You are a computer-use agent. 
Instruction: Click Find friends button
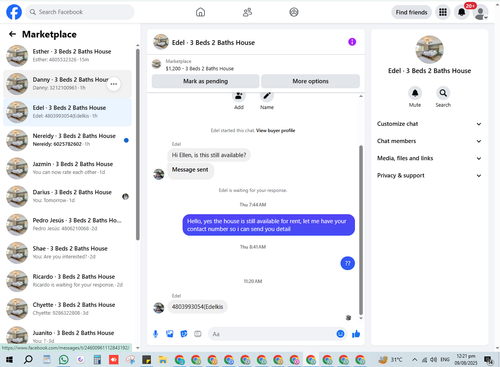(411, 12)
